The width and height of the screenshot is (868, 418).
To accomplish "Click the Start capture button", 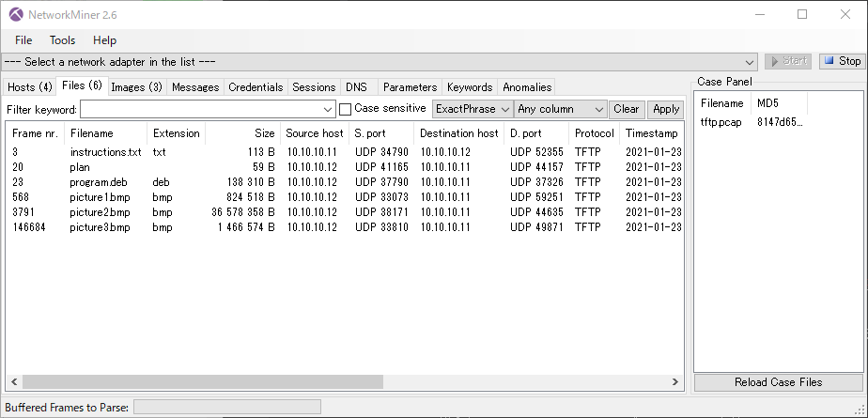I will tap(789, 61).
